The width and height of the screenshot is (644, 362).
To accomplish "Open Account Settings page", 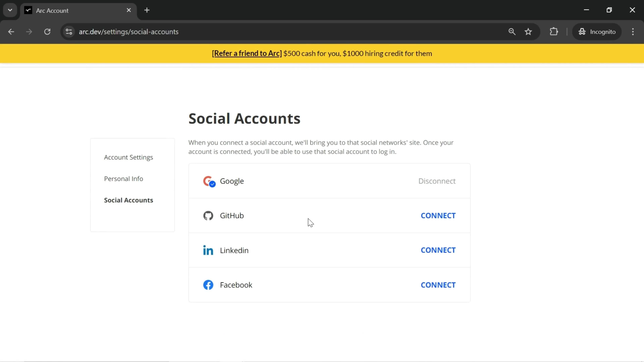I will click(129, 157).
